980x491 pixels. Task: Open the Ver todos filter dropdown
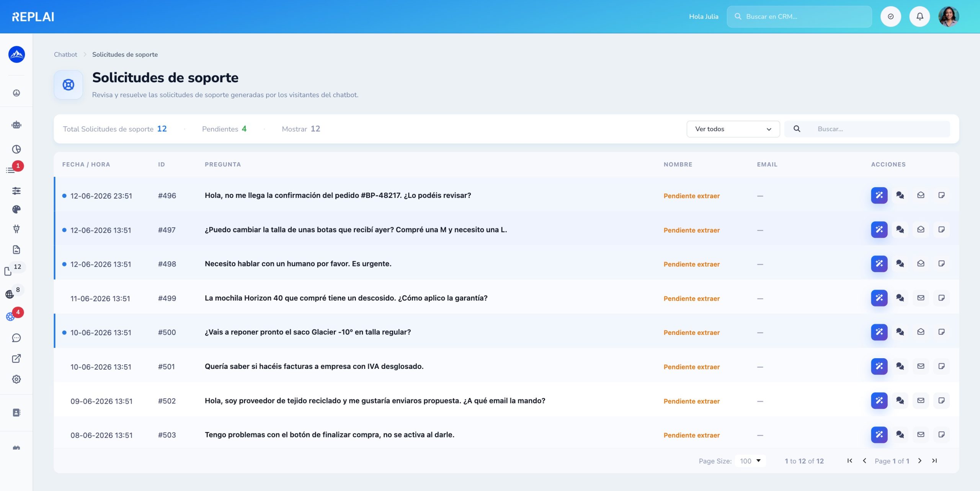[x=733, y=129]
